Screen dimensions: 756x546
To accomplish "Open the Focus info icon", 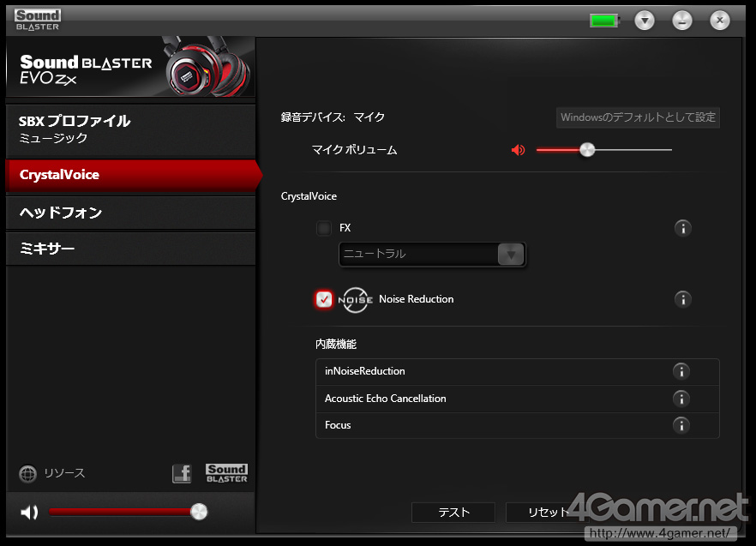I will 681,425.
